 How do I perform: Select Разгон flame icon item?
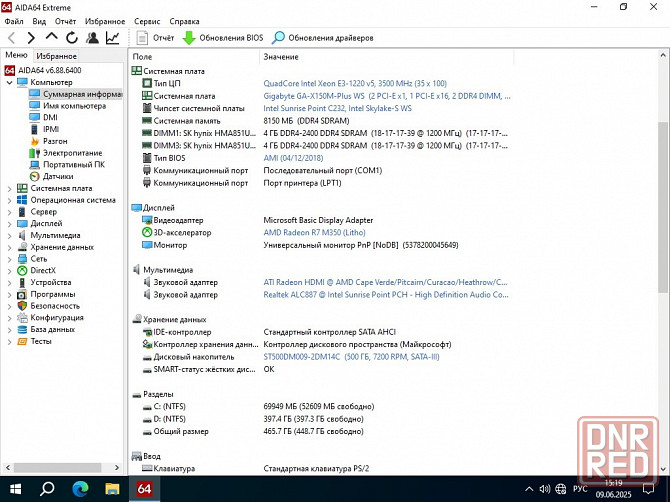click(55, 141)
